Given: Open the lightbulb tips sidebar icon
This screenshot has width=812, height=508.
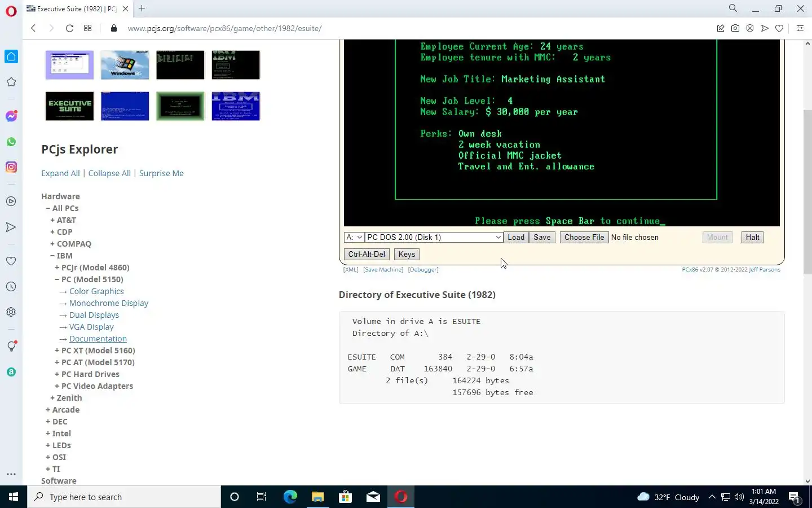Looking at the screenshot, I should (x=11, y=347).
